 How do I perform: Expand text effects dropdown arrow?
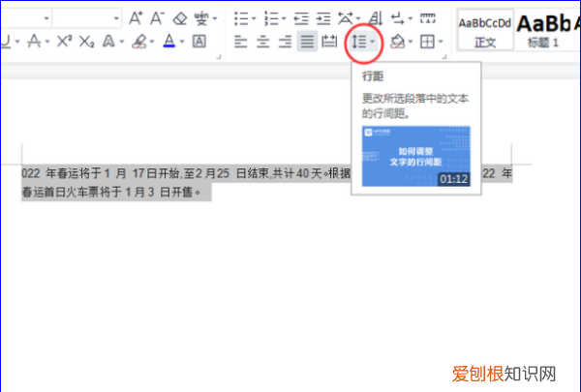122,42
